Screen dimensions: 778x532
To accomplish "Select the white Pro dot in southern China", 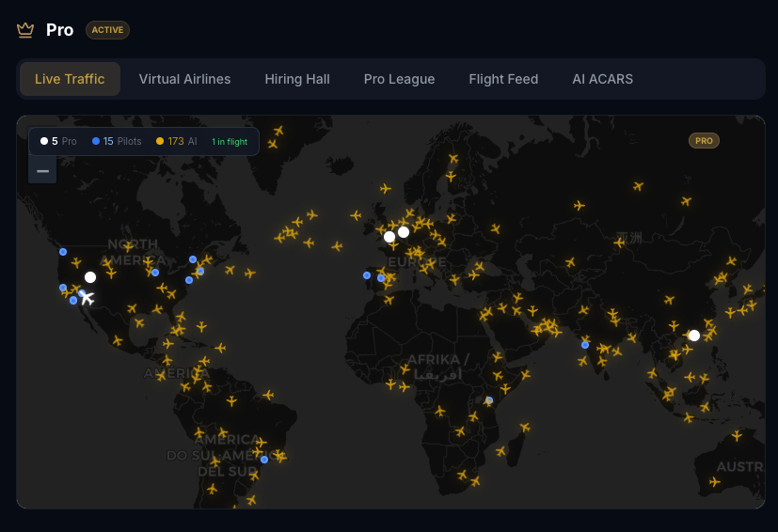I will point(694,336).
